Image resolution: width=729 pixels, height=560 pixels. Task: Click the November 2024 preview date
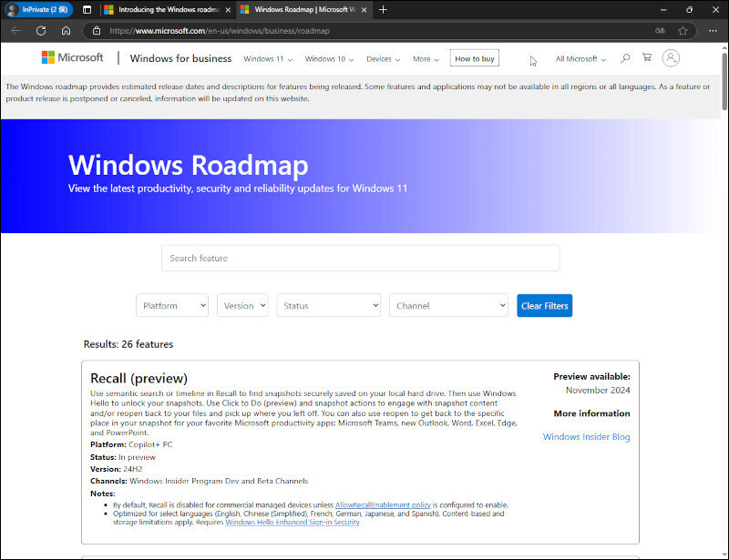[598, 391]
